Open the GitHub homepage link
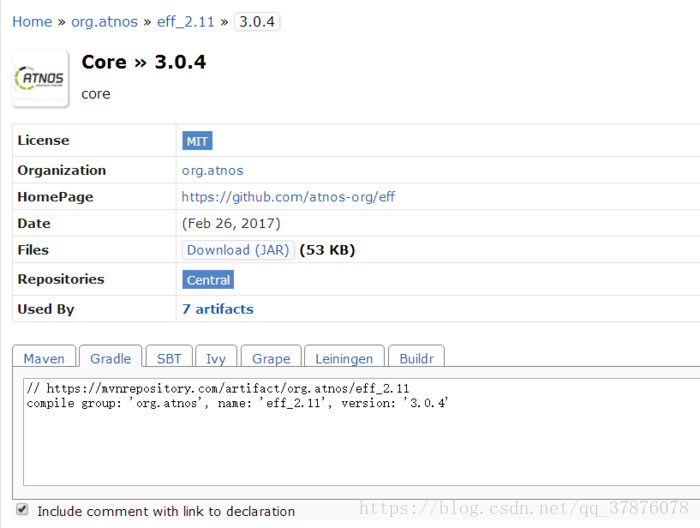The width and height of the screenshot is (700, 528). click(x=288, y=197)
